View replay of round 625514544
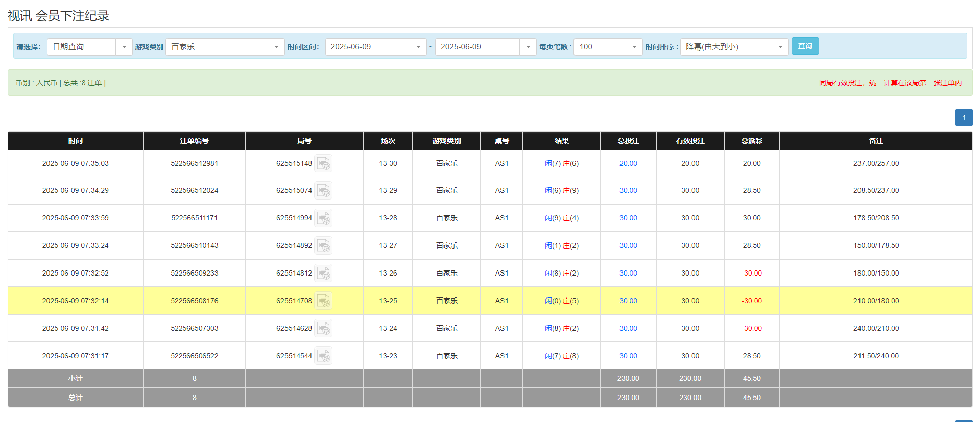The height and width of the screenshot is (422, 980). point(323,356)
